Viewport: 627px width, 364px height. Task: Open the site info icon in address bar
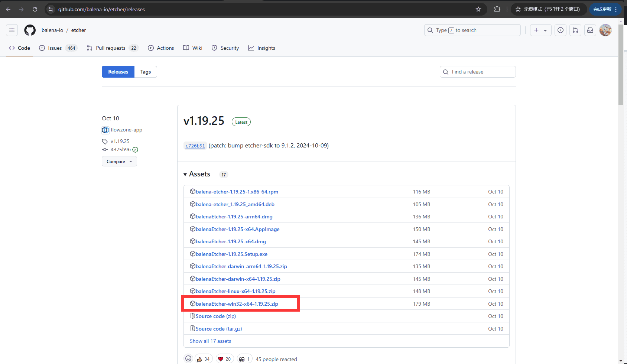pos(51,9)
